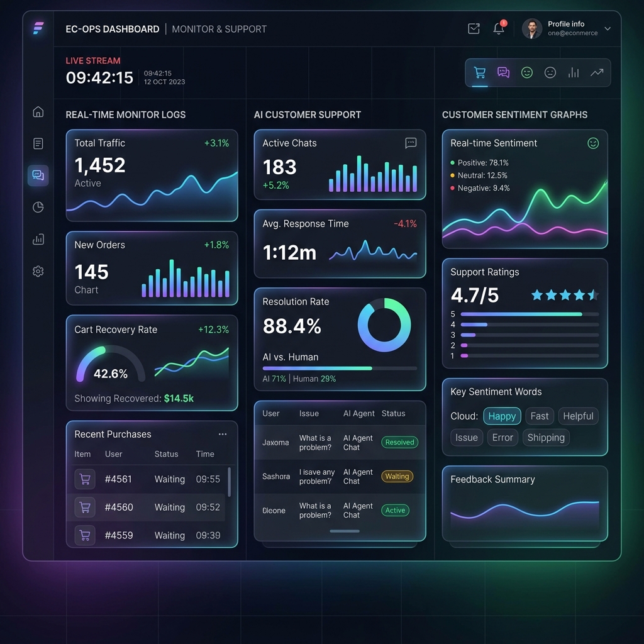
Task: Click the New Orders +1.8% change value
Action: pyautogui.click(x=216, y=245)
